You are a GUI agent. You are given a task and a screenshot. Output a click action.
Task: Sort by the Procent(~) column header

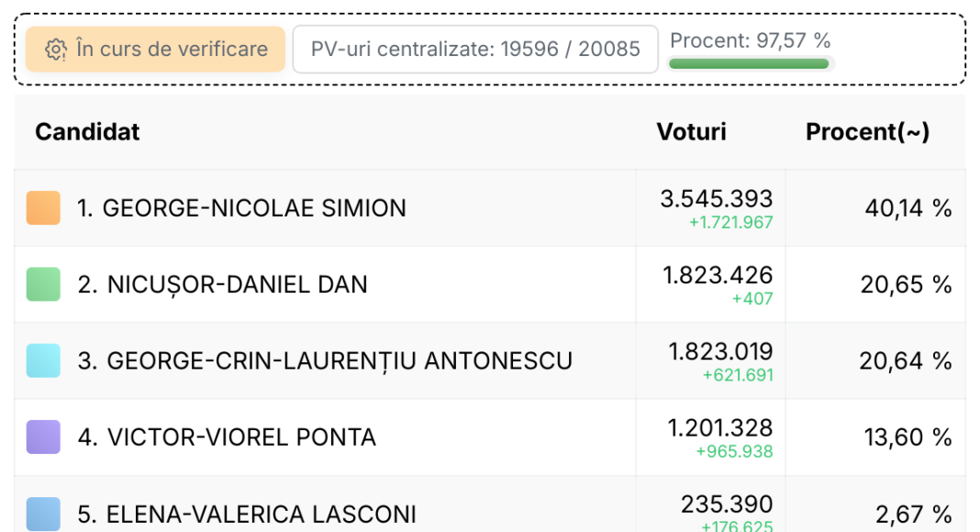[x=867, y=132]
